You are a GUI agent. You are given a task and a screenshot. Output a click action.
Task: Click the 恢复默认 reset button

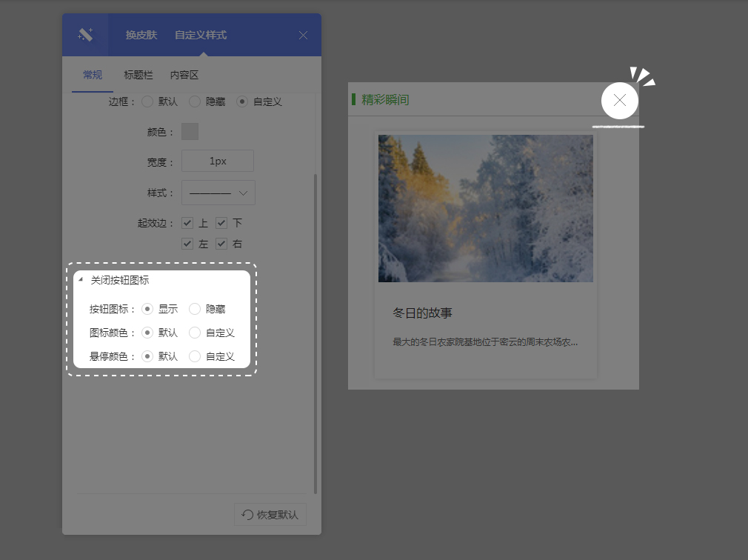270,515
